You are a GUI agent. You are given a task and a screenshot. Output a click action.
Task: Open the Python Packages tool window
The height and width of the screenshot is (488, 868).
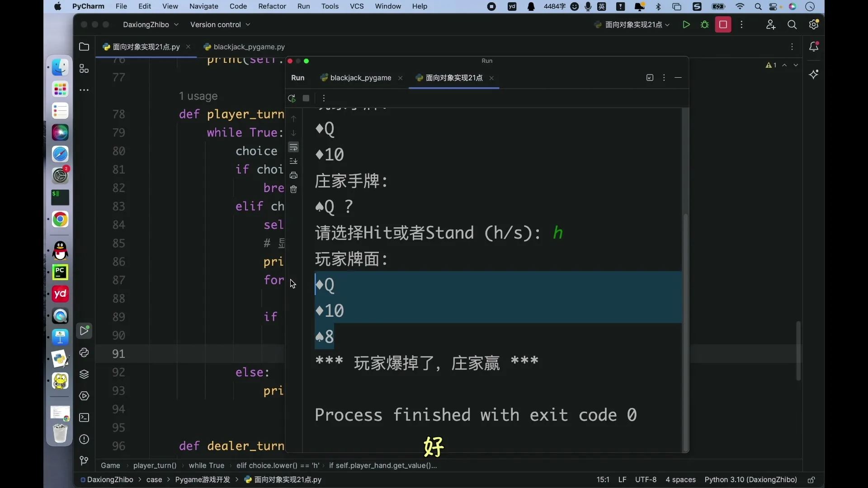click(x=84, y=375)
